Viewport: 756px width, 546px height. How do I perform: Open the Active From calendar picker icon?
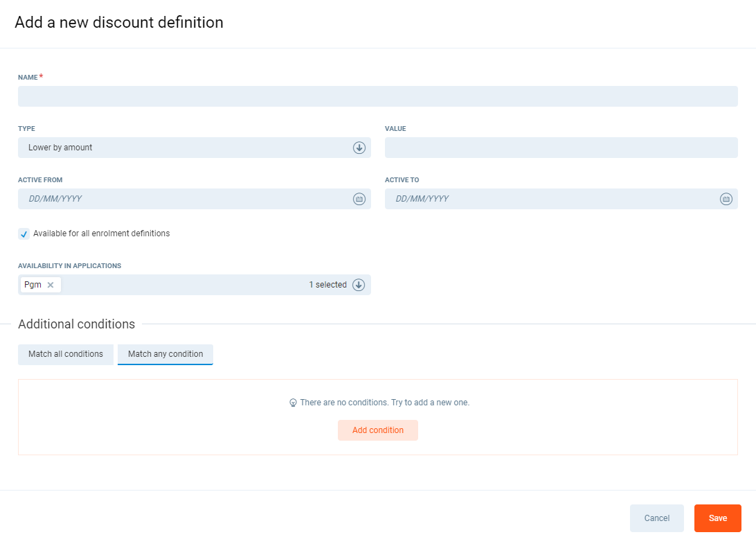(359, 199)
